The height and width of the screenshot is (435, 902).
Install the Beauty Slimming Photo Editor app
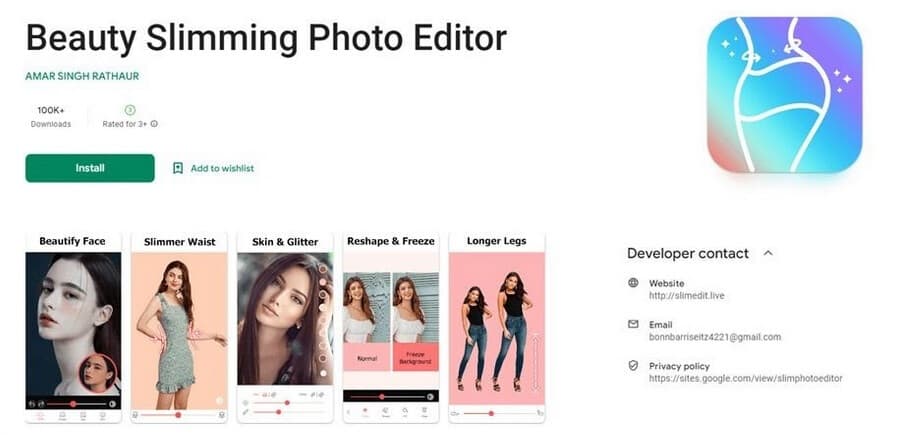90,168
